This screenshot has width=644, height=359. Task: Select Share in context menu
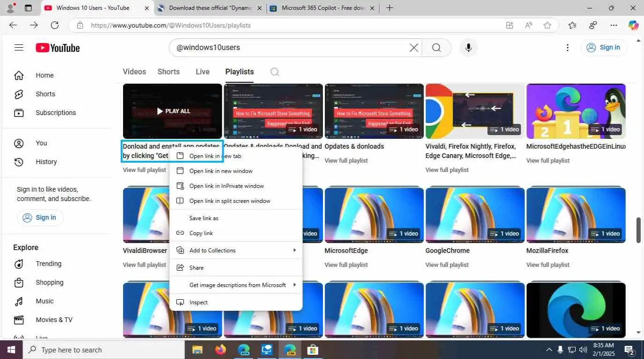[x=236, y=267]
